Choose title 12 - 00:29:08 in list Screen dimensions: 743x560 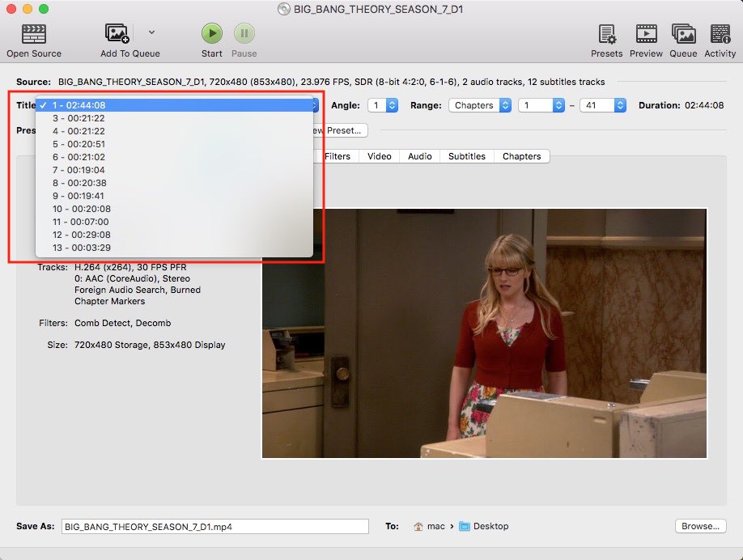click(x=81, y=235)
